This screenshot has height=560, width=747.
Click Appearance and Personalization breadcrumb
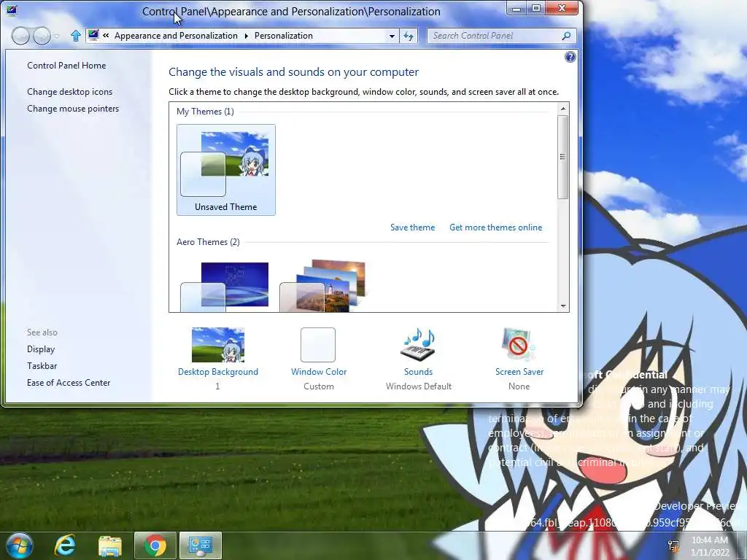tap(176, 36)
